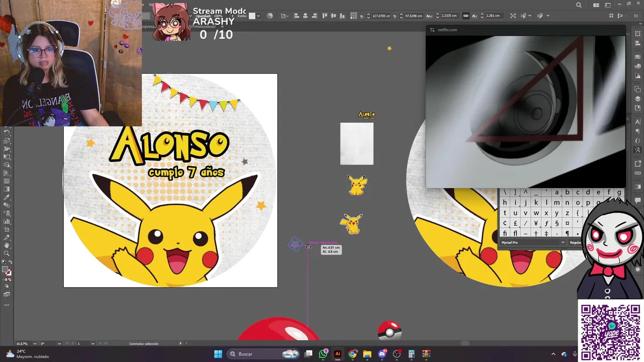The image size is (644, 362).
Task: Click the None color button
Action: (10, 280)
